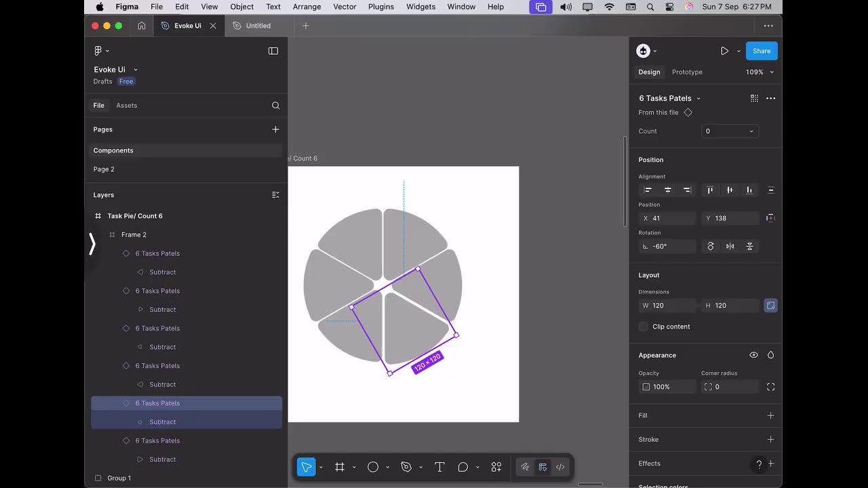Open the Count property dropdown
This screenshot has height=488, width=868.
[730, 131]
